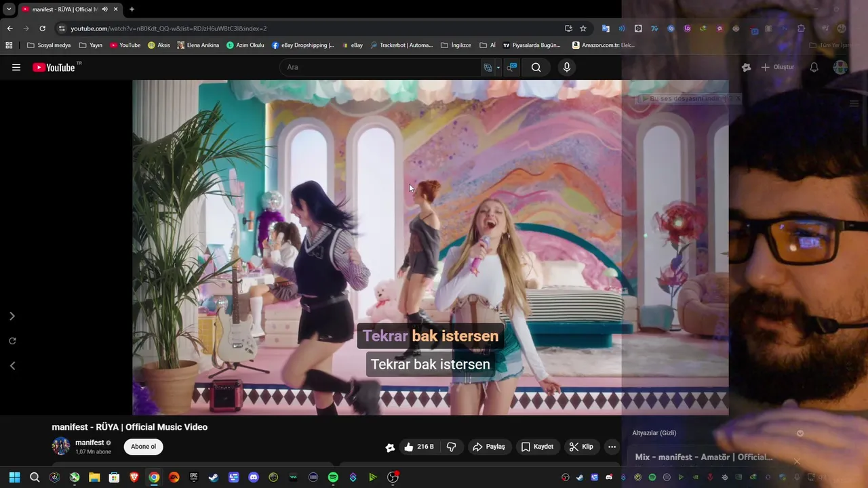This screenshot has width=868, height=488.
Task: Open the AI bookmark folder
Action: (x=488, y=45)
